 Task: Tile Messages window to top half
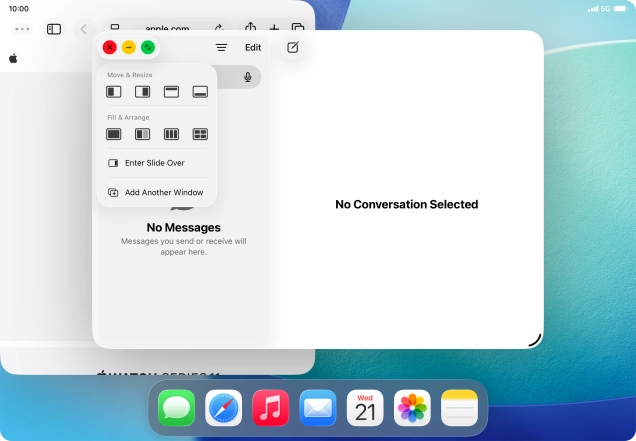(171, 92)
